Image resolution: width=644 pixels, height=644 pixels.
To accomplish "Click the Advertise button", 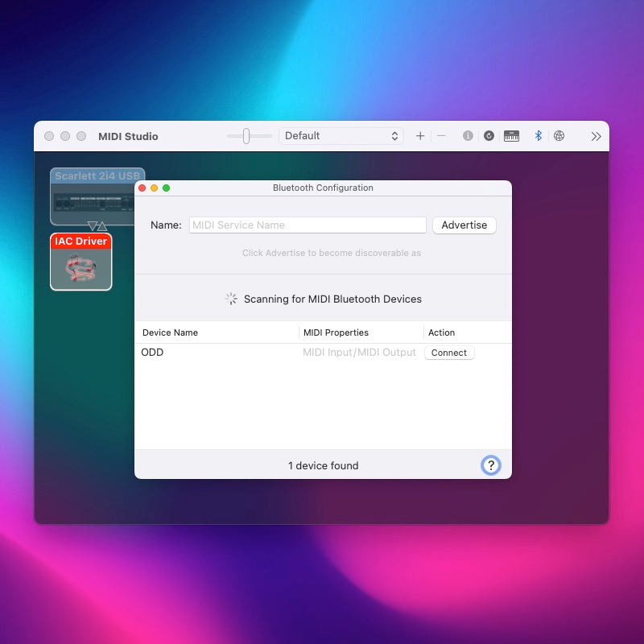I will [x=464, y=225].
